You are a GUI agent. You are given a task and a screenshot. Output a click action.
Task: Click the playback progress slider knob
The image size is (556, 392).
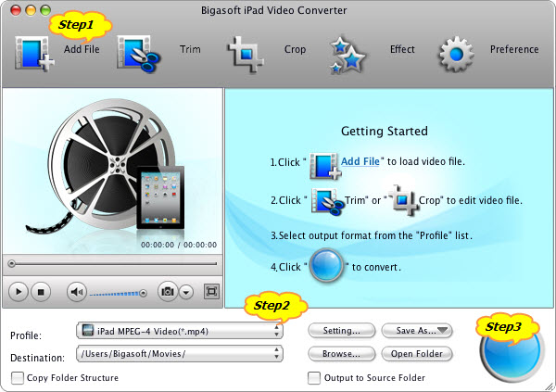12,263
